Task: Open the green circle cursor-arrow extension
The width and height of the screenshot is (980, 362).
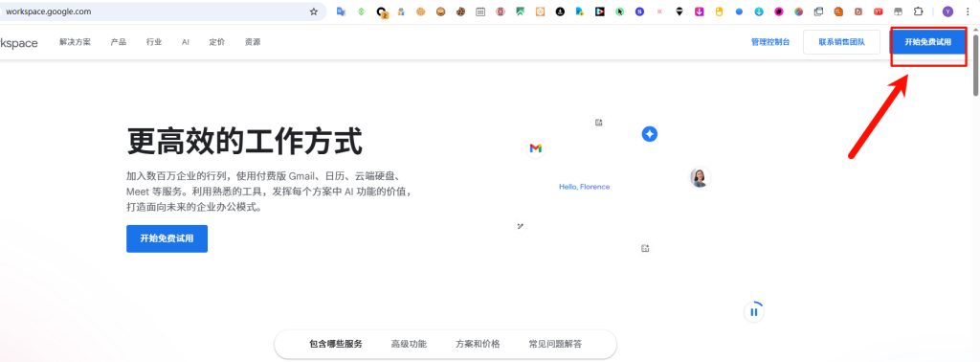Action: click(620, 11)
